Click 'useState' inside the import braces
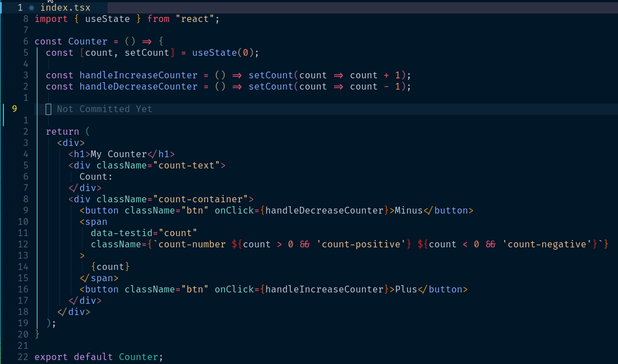This screenshot has width=618, height=364. coord(107,19)
